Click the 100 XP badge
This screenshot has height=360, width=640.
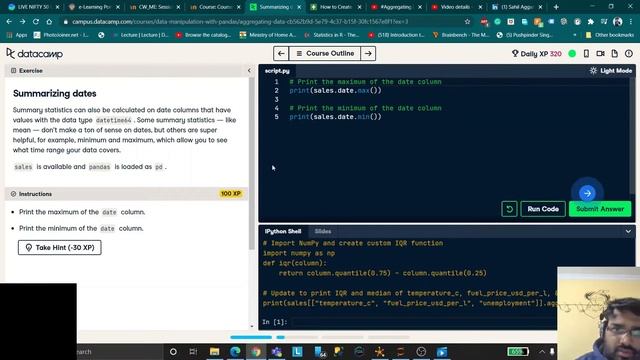tap(231, 194)
